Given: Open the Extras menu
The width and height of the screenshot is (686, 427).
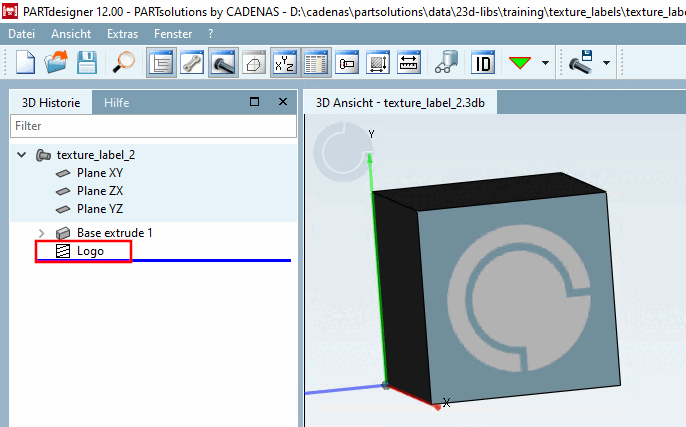Looking at the screenshot, I should (x=122, y=34).
